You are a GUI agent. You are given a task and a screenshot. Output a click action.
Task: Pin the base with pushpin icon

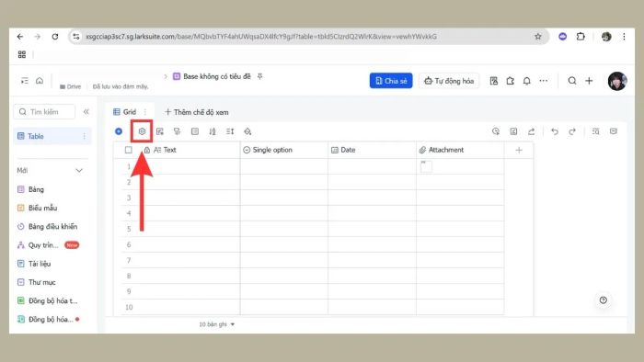coord(260,76)
